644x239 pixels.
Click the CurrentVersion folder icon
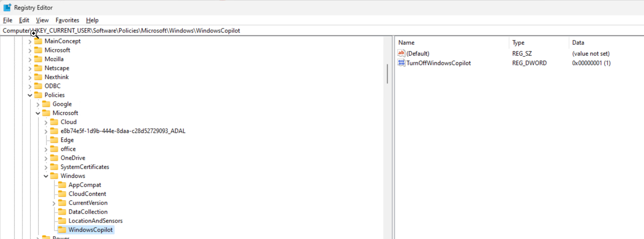62,203
